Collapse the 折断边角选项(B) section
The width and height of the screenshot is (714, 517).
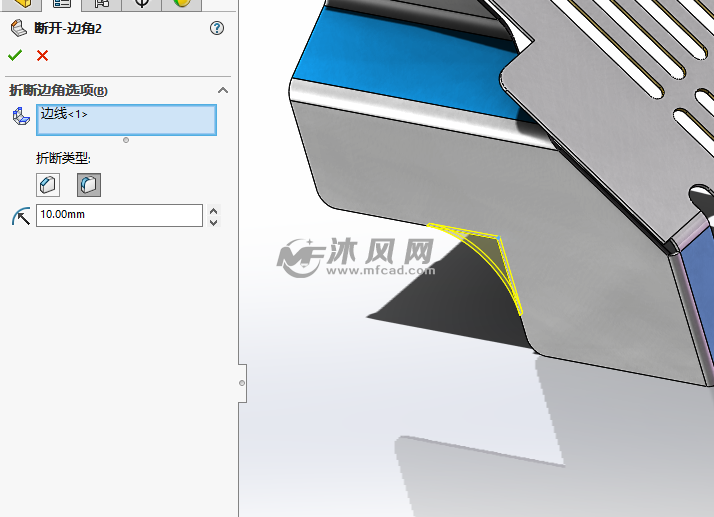tap(223, 90)
